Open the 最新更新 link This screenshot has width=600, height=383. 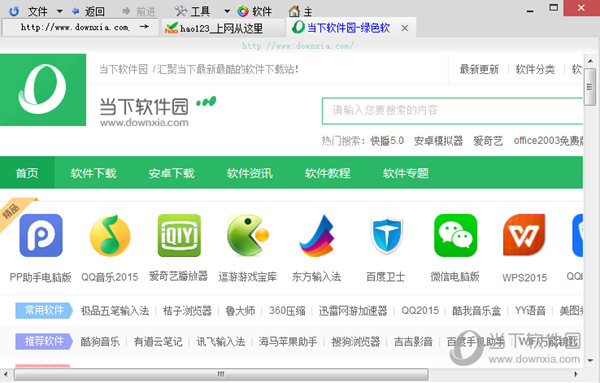(479, 69)
